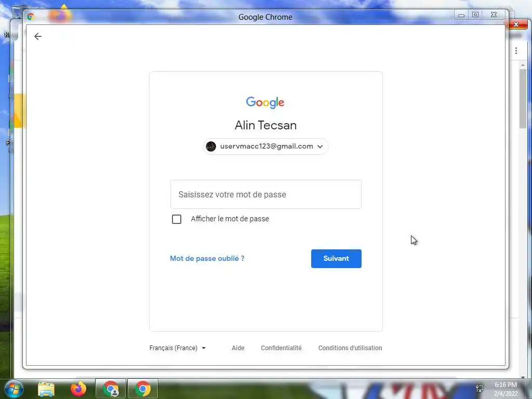Switch to the second Chrome taskbar icon
The image size is (532, 399).
click(x=143, y=389)
